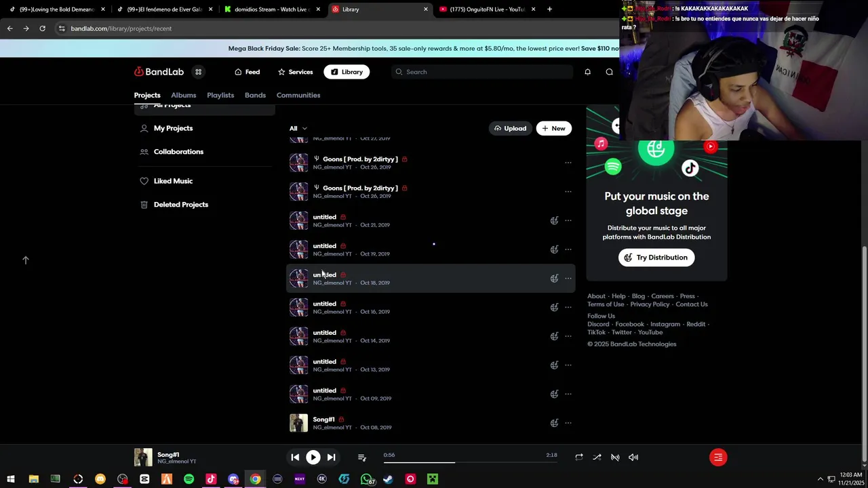Viewport: 868px width, 488px height.
Task: Open Deleted Projects in sidebar
Action: [x=174, y=205]
